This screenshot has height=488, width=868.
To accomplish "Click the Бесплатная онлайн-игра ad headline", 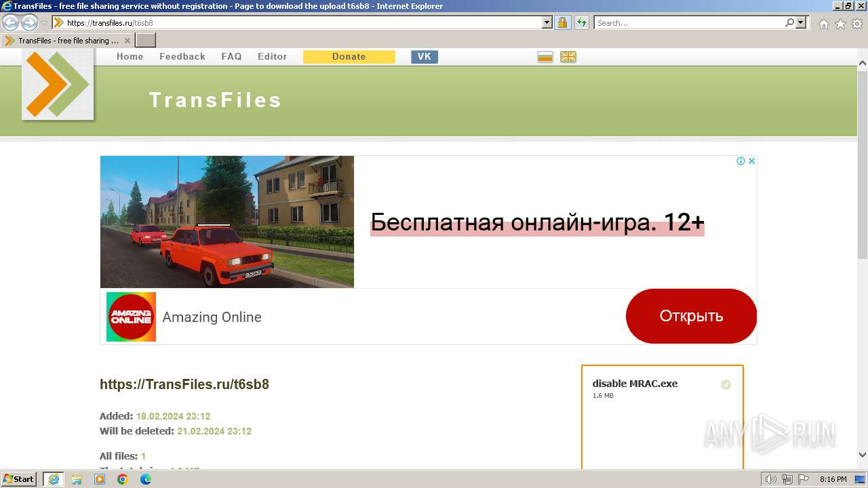I will click(537, 222).
